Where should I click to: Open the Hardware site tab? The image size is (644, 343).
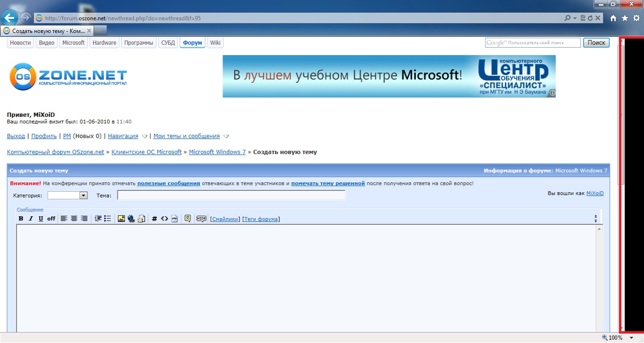pos(104,43)
